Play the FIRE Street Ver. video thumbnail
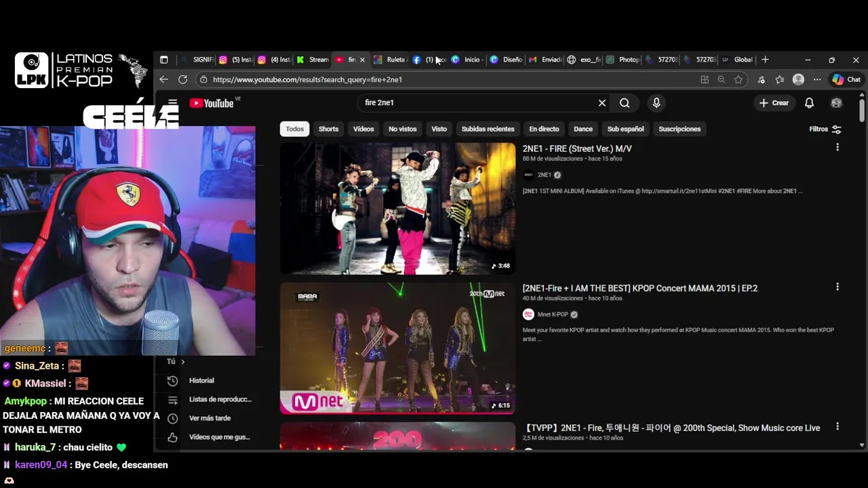This screenshot has width=868, height=488. [x=397, y=208]
